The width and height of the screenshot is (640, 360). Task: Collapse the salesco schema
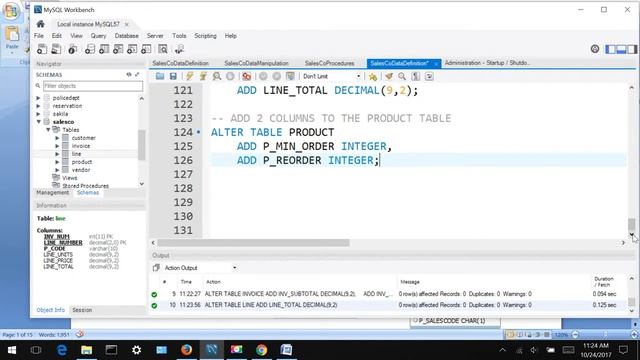click(x=38, y=122)
